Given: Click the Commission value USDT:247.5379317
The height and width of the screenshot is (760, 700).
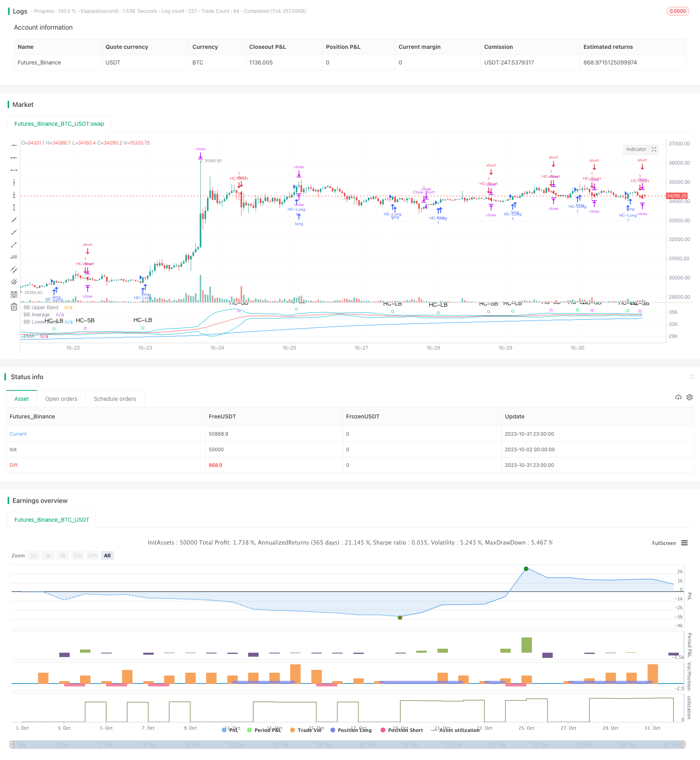Looking at the screenshot, I should (509, 62).
